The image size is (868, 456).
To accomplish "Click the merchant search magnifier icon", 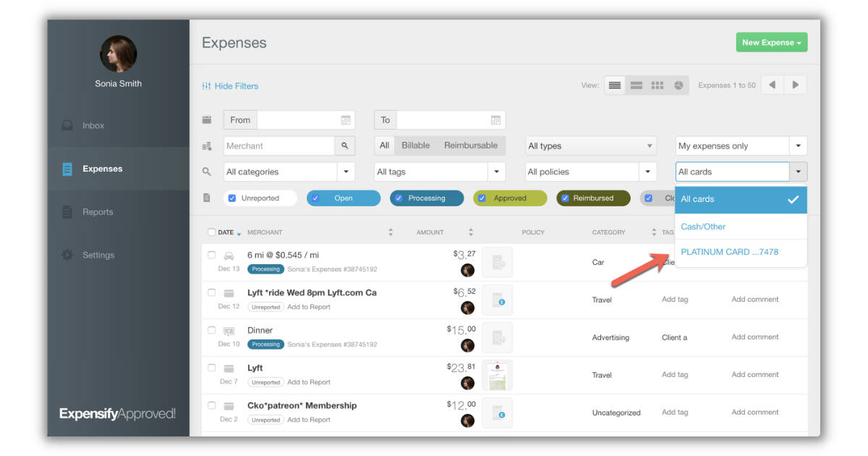I will [345, 145].
